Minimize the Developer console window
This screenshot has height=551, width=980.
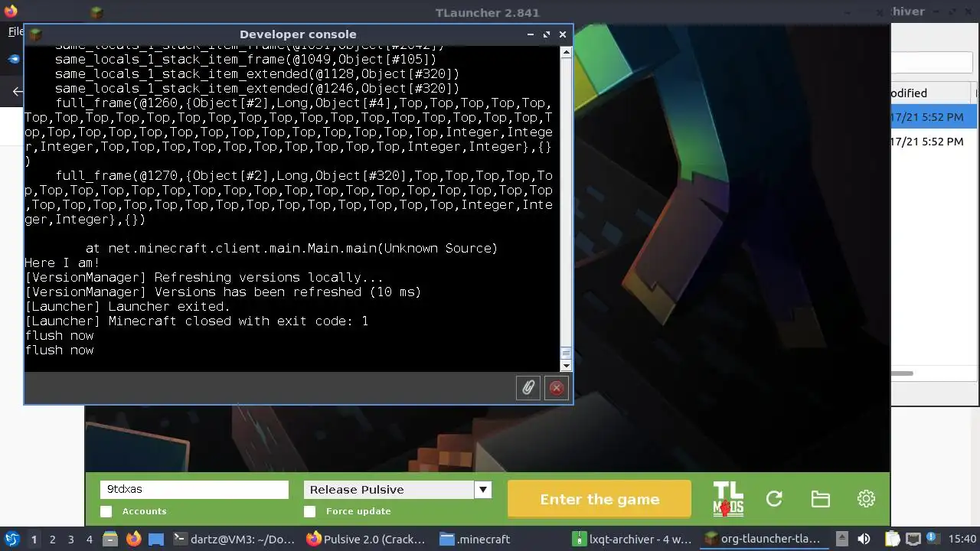[x=530, y=34]
